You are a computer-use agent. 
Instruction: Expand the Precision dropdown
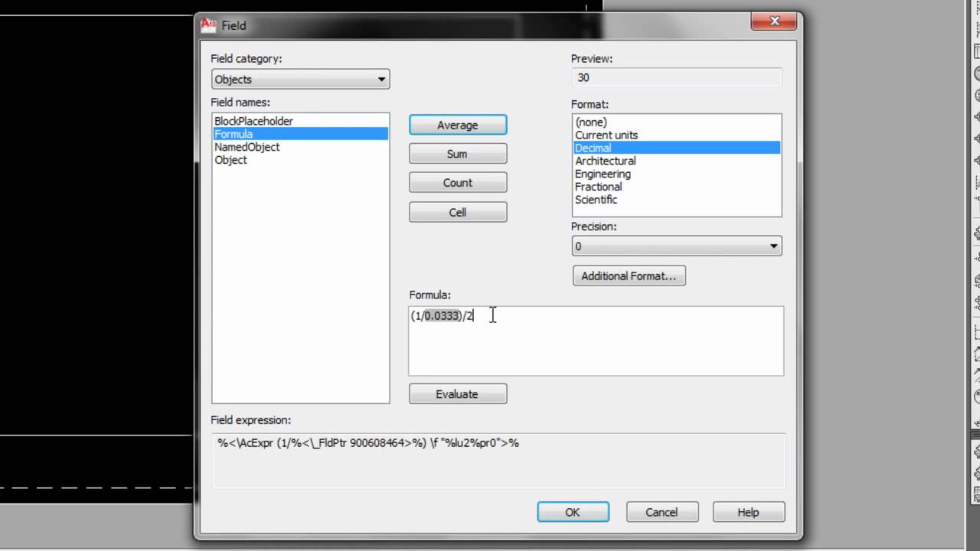(x=677, y=246)
